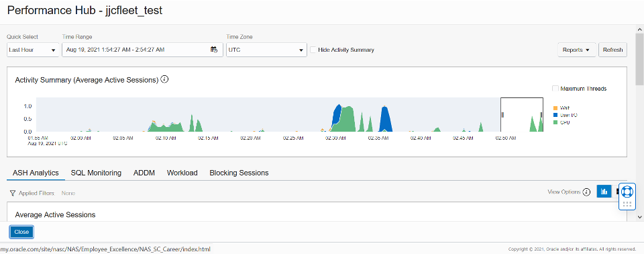This screenshot has height=254, width=644.
Task: Open the Quick Select dropdown
Action: [33, 50]
